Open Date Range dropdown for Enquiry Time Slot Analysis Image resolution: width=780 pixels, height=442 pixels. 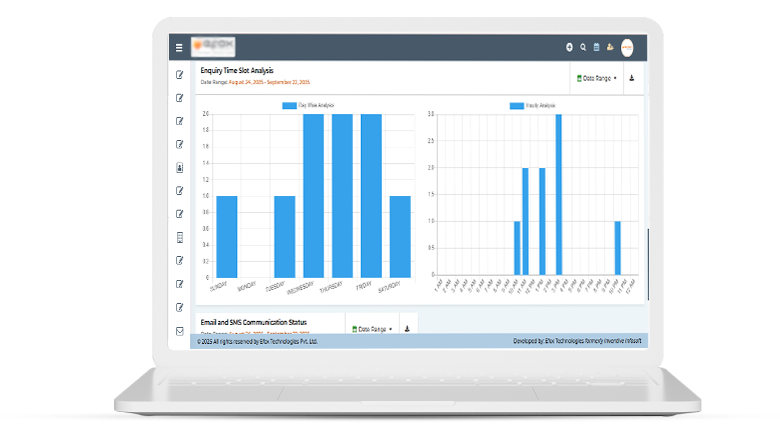[x=596, y=78]
